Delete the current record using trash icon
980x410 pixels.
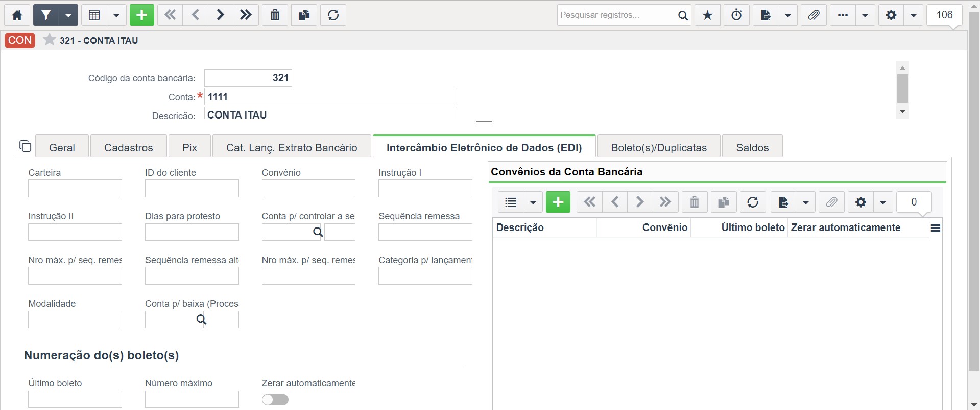[x=275, y=15]
